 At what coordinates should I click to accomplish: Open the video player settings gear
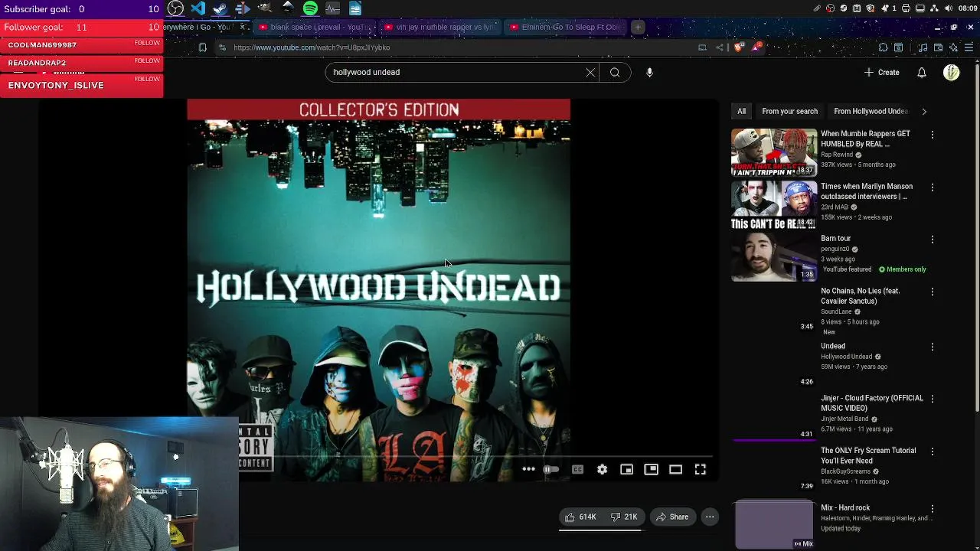602,469
